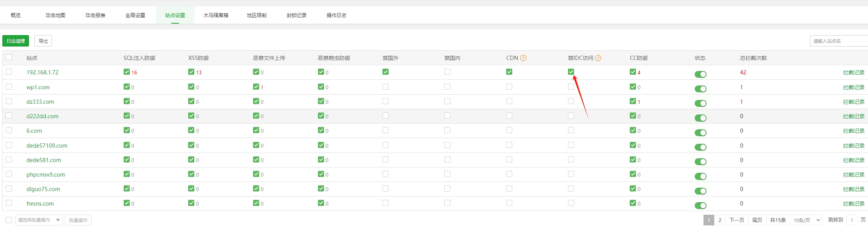Image resolution: width=868 pixels, height=238 pixels.
Task: Expand the 10条/页 page size dropdown
Action: (806, 220)
